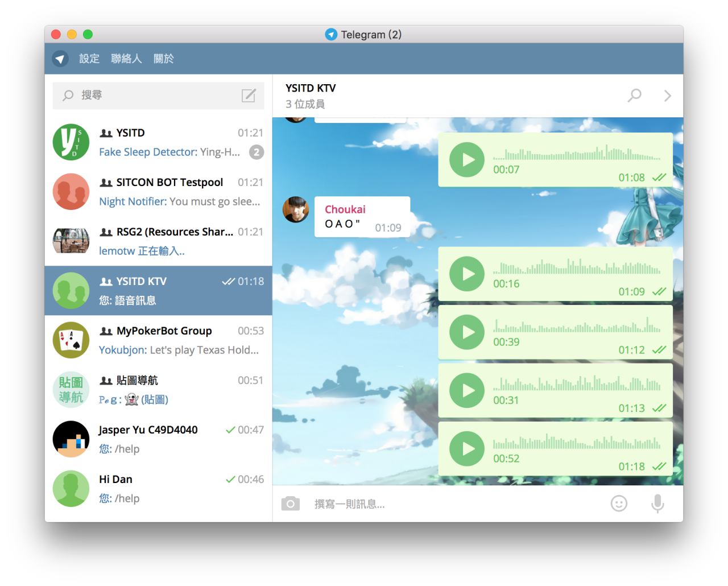Record a voice message with microphone
The height and width of the screenshot is (586, 728).
pyautogui.click(x=657, y=504)
